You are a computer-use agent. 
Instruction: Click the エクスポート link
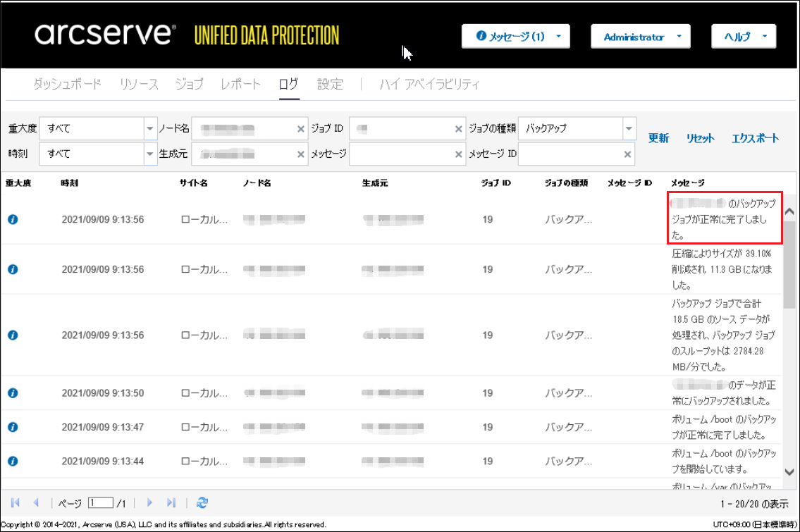coord(755,139)
